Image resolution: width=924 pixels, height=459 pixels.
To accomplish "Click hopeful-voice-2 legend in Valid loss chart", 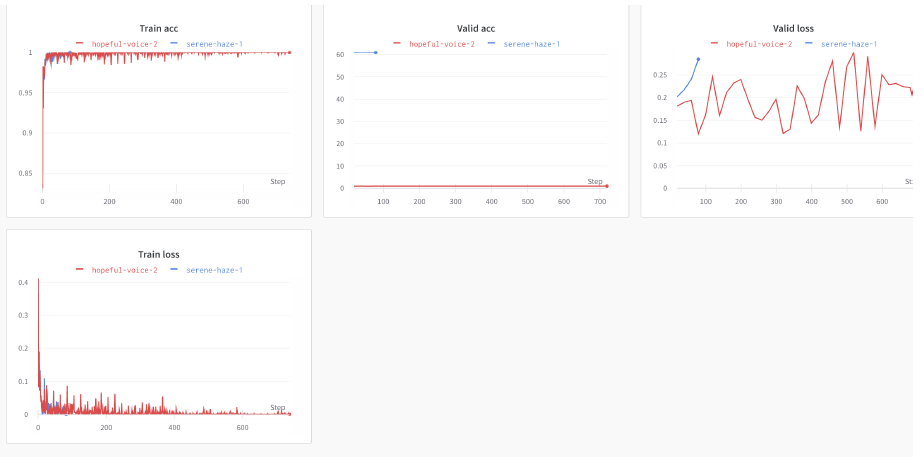I will pyautogui.click(x=759, y=44).
